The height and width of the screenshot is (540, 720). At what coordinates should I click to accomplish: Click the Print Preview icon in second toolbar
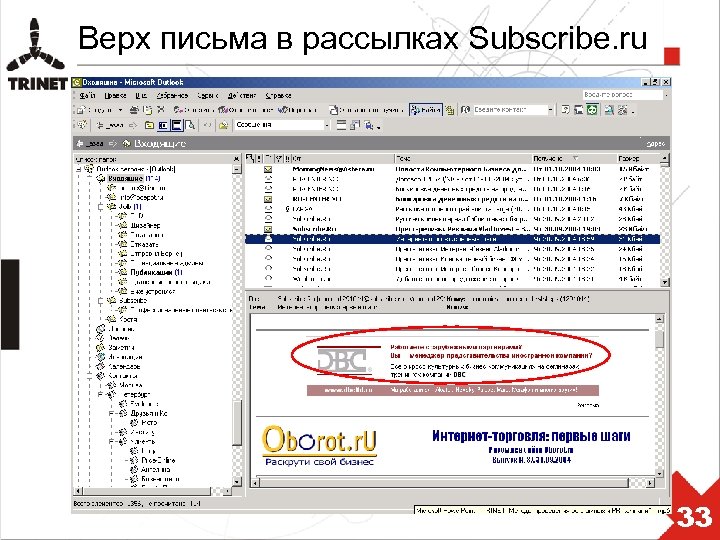tap(191, 125)
